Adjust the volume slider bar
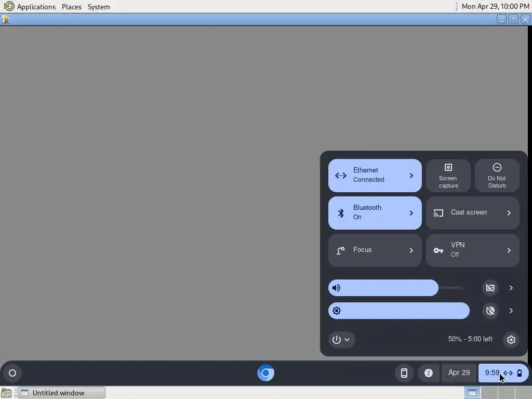The image size is (532, 399). pos(395,288)
